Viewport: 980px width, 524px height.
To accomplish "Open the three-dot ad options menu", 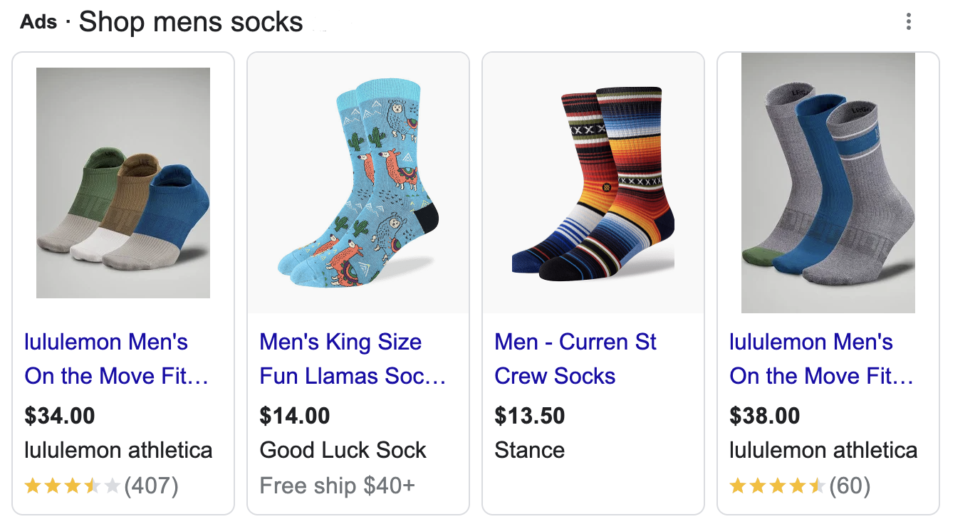I will coord(908,22).
